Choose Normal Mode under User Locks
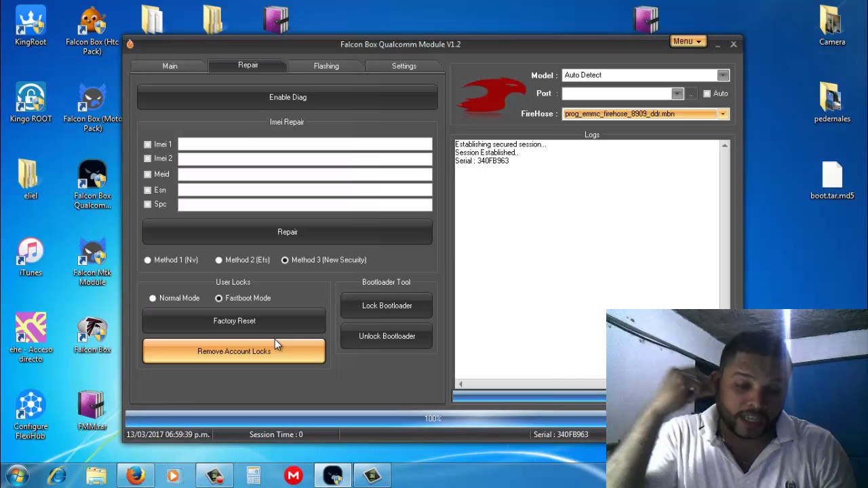 (x=153, y=298)
